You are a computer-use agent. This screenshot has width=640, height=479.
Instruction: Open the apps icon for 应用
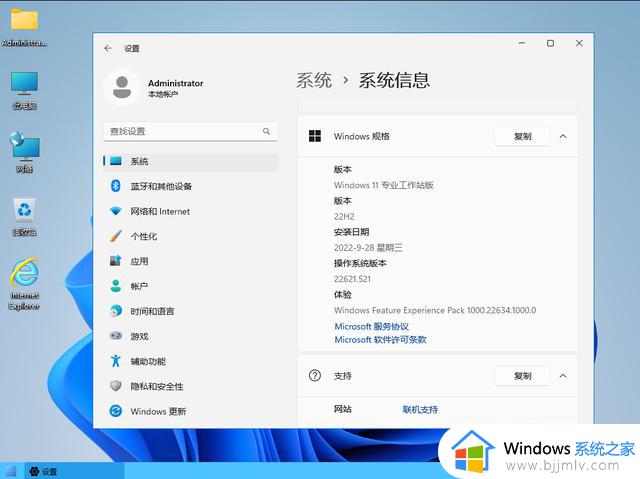tap(116, 261)
